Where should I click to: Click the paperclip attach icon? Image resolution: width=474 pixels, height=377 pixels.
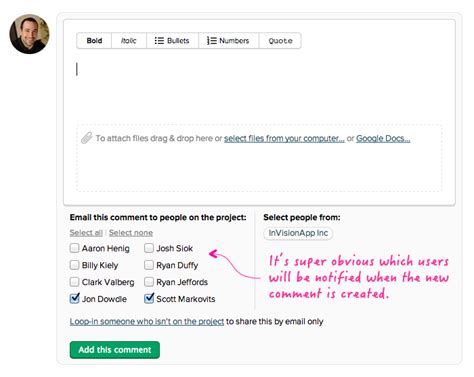86,138
